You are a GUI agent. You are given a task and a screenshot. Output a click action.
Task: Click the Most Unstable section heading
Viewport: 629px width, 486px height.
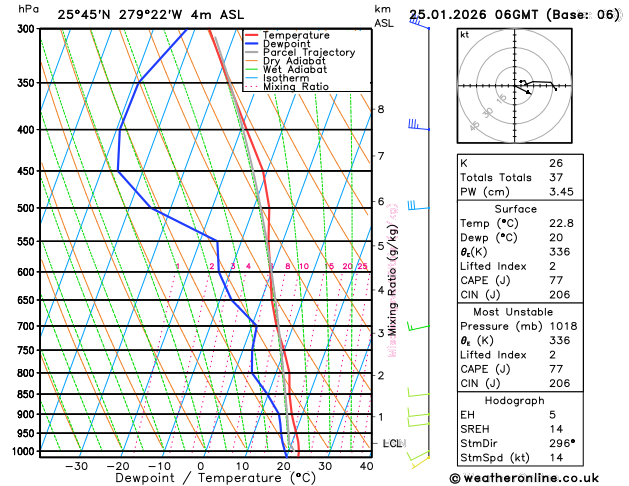(513, 312)
